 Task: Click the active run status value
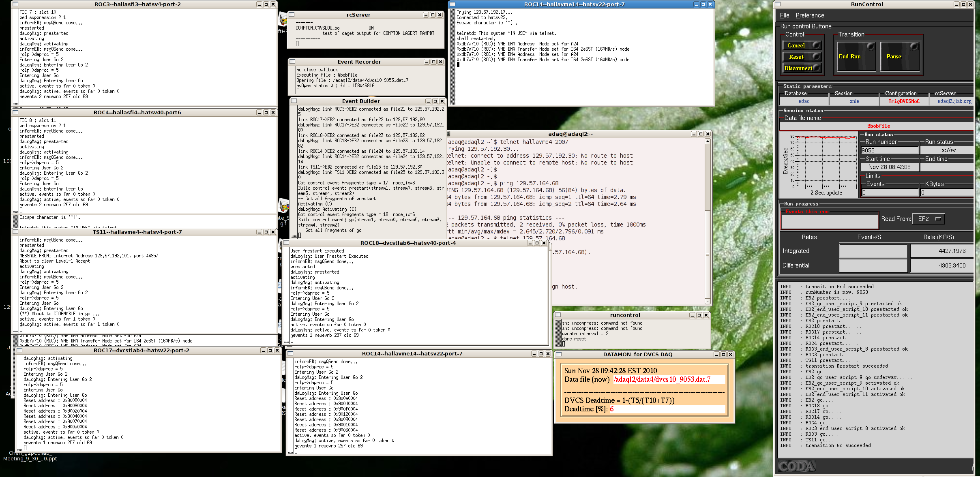[948, 150]
